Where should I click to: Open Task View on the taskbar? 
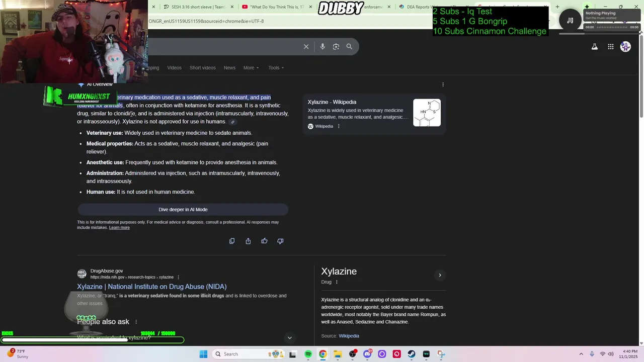pyautogui.click(x=293, y=354)
